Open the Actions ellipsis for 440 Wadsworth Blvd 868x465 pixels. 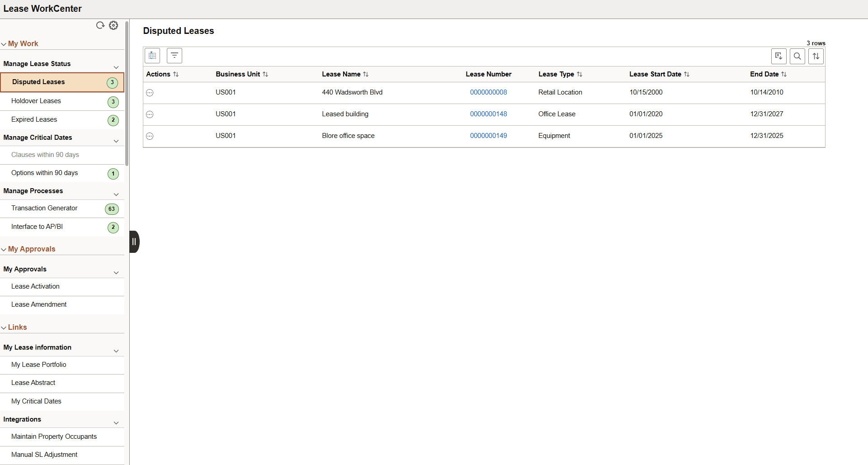(150, 93)
